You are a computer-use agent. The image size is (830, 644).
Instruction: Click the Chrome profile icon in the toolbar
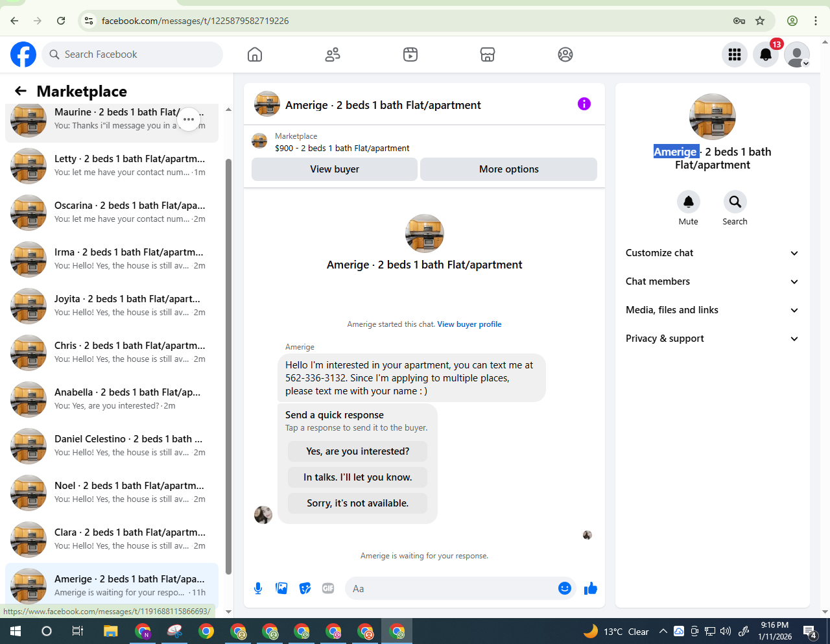click(792, 21)
